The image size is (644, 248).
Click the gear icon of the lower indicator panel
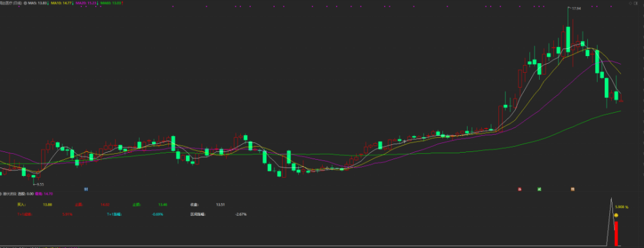[x=1, y=194]
